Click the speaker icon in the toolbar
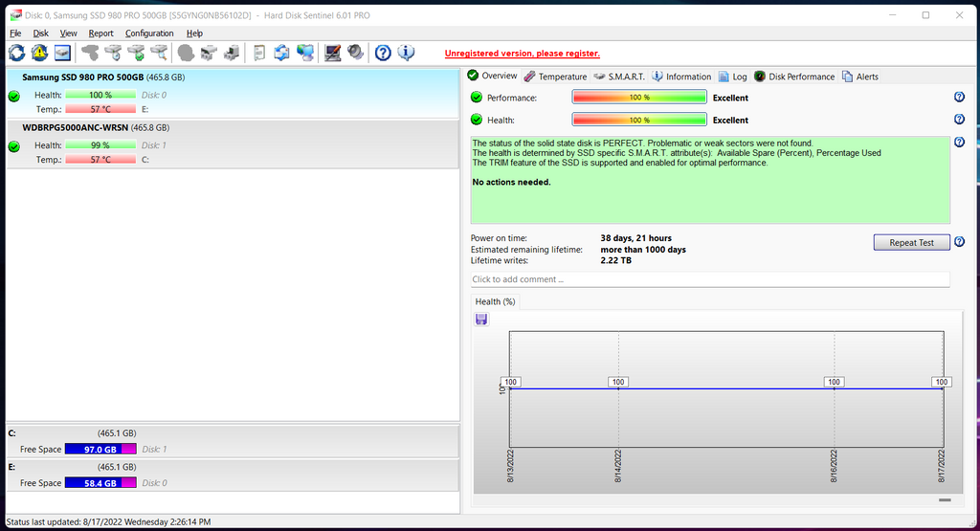The width and height of the screenshot is (980, 531). [355, 53]
